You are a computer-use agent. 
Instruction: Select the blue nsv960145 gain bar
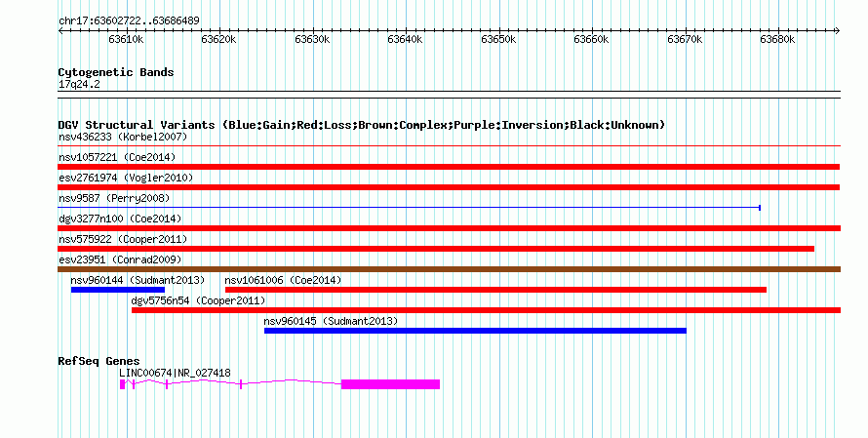pos(476,331)
